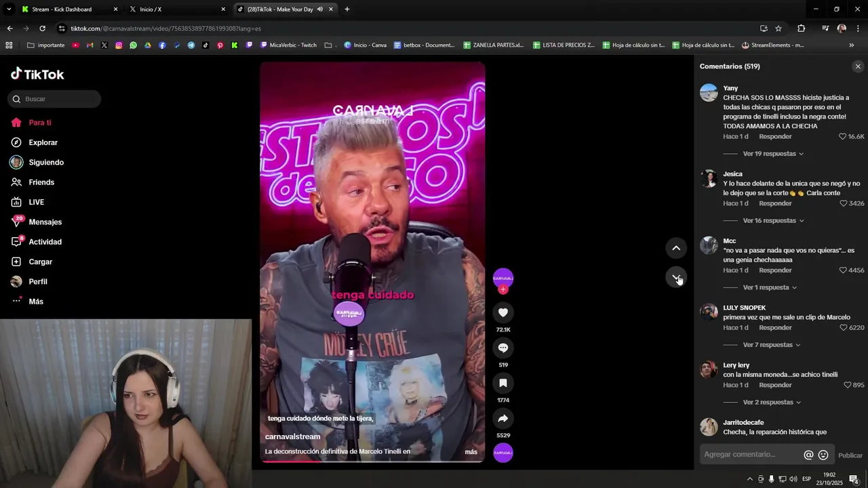Viewport: 868px width, 488px height.
Task: Like Yany's comment with 16.6K likes
Action: 843,136
